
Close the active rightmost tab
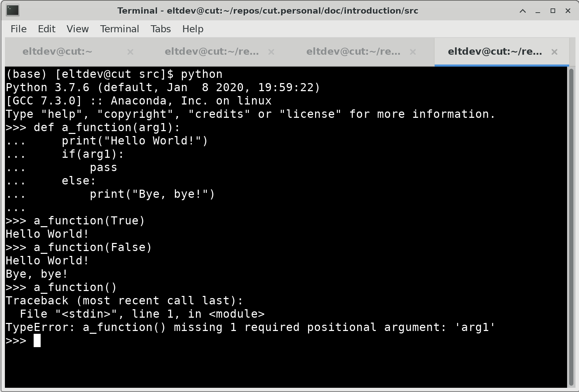point(555,52)
